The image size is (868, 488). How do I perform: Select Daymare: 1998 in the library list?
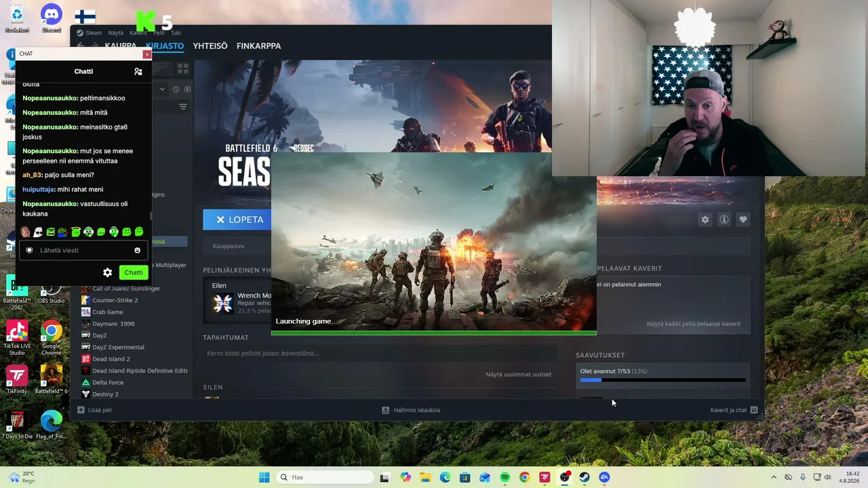(x=113, y=324)
